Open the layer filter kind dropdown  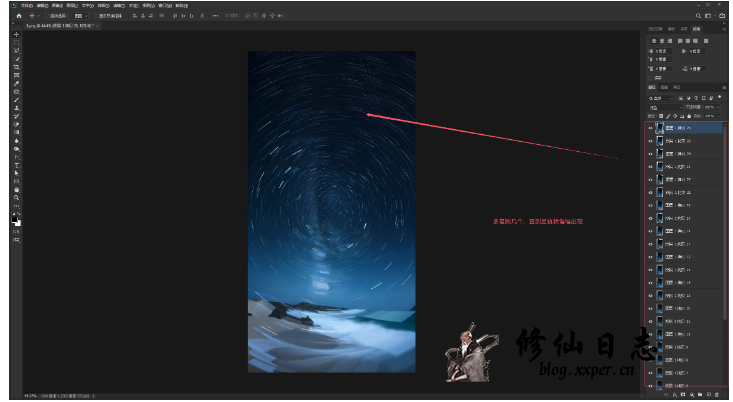(x=662, y=98)
